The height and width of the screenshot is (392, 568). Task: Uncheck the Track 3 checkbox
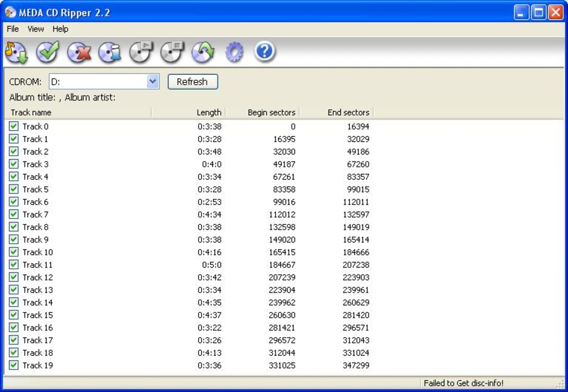point(14,164)
